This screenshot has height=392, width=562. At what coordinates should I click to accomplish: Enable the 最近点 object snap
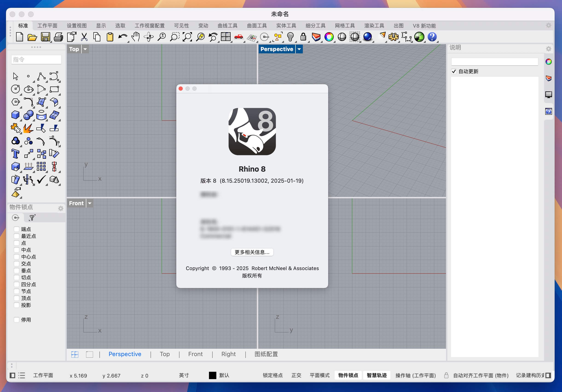coord(16,236)
